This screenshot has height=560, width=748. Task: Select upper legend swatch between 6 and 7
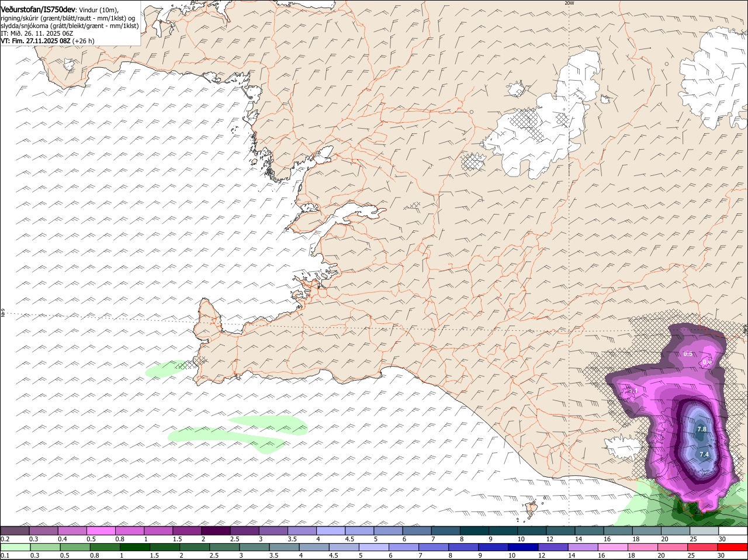417,531
